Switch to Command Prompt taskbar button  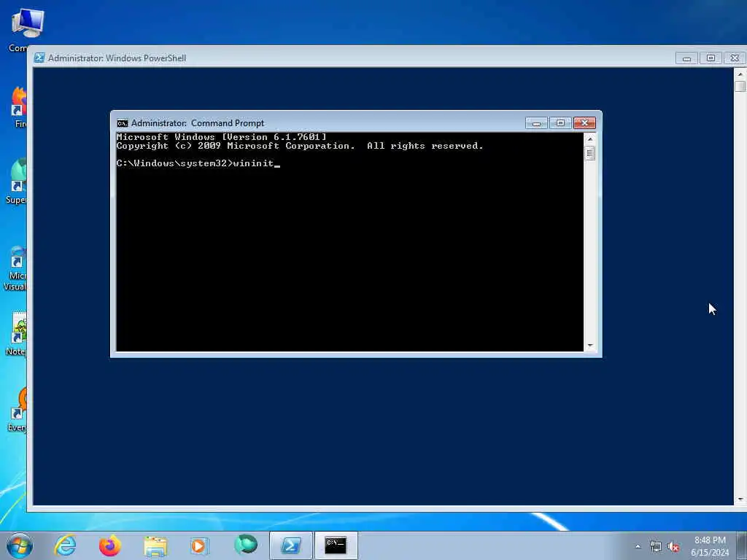click(x=336, y=545)
